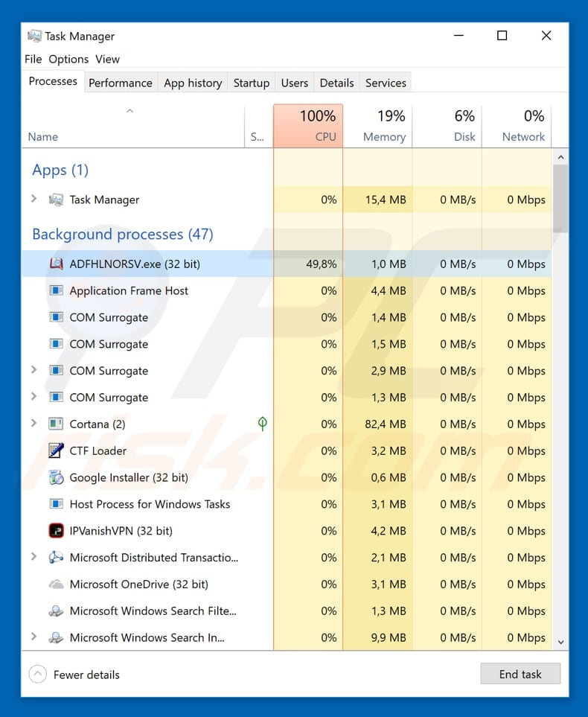Image resolution: width=588 pixels, height=717 pixels.
Task: Click the Status column header
Action: (259, 126)
